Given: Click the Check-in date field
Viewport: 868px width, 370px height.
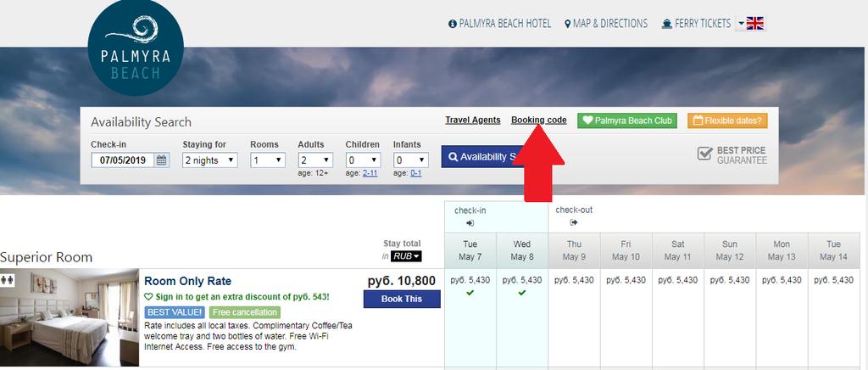Looking at the screenshot, I should [124, 160].
